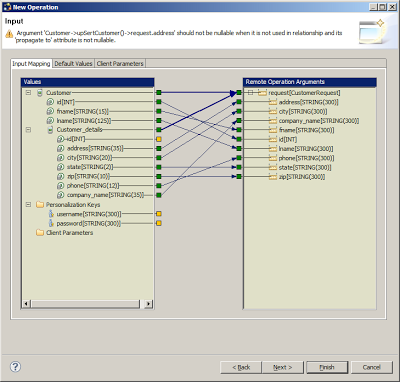Click the fname[STRING(300)] argument icon
The width and height of the screenshot is (400, 382).
click(273, 130)
